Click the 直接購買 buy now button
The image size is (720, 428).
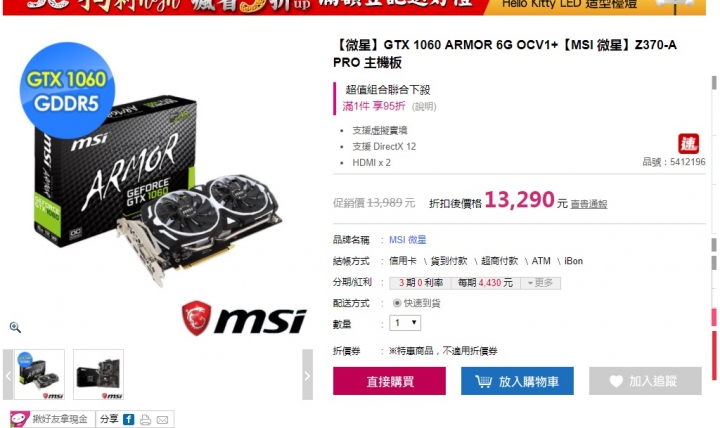coord(389,381)
